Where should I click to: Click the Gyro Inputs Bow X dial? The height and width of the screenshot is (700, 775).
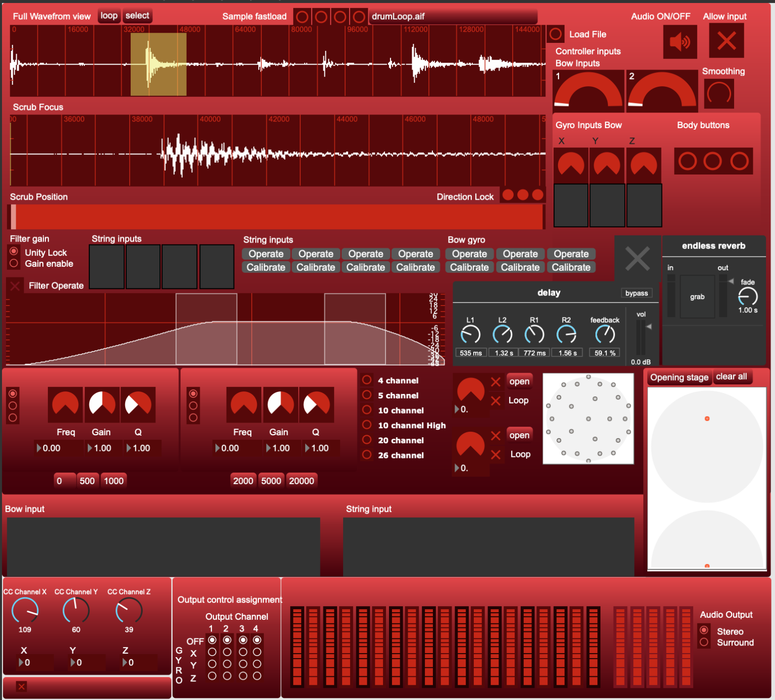(x=571, y=165)
